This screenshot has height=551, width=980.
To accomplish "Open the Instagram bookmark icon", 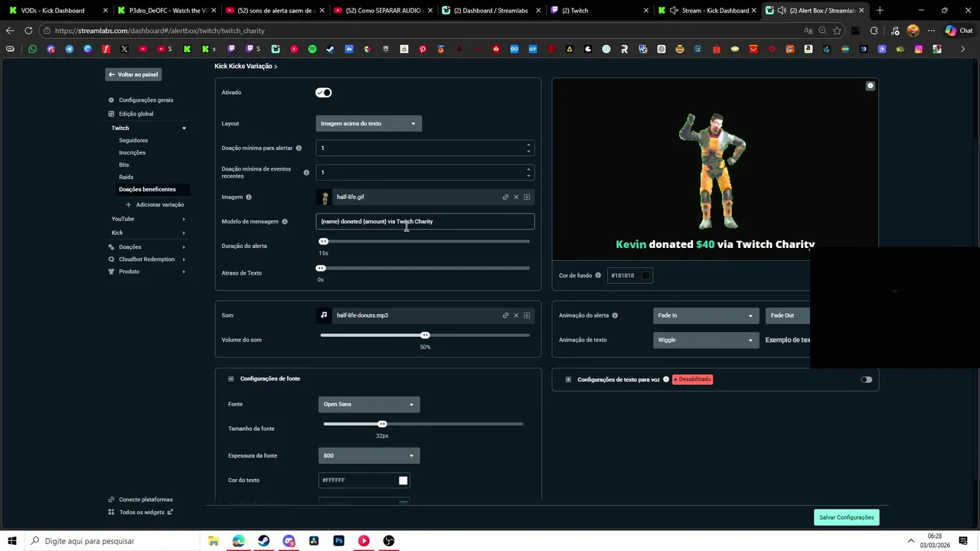I will tap(919, 49).
